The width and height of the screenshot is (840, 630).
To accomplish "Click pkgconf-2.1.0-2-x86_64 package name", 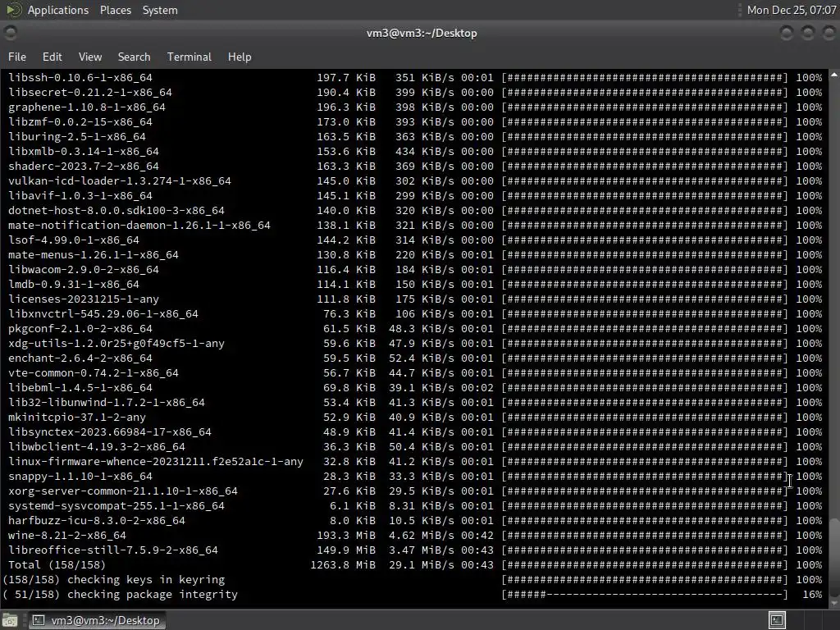I will click(80, 328).
